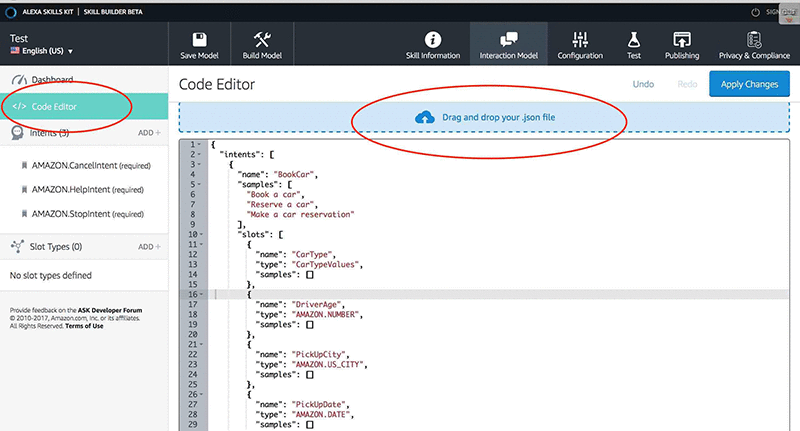Viewport: 800px width, 431px height.
Task: Open Configuration sliders icon
Action: [580, 39]
